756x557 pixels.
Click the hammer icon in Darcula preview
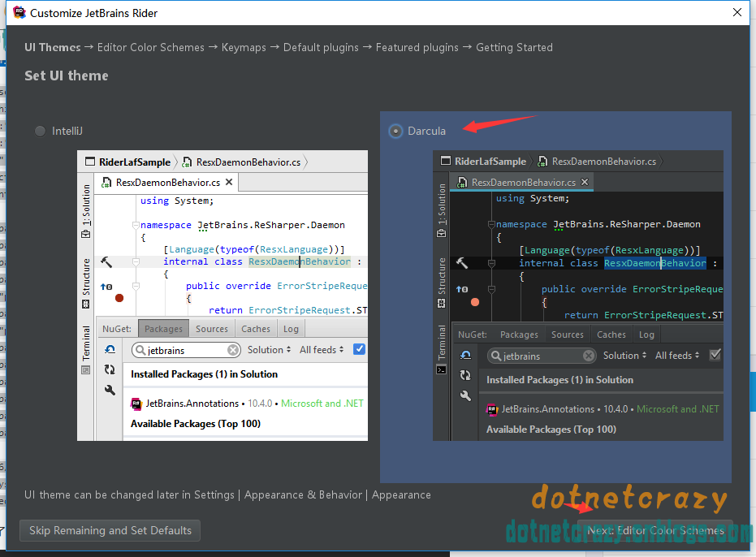pyautogui.click(x=462, y=263)
